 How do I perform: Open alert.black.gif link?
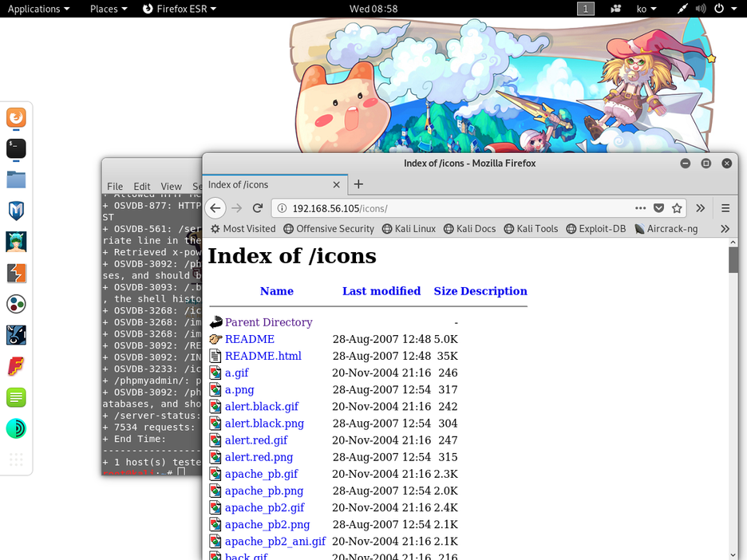pyautogui.click(x=262, y=407)
